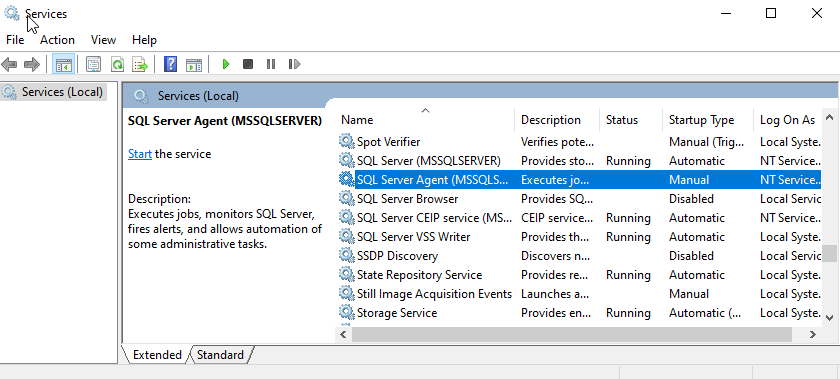This screenshot has height=379, width=840.
Task: Click Running status of SQL Server (MSSQLSERVER)
Action: pos(628,160)
